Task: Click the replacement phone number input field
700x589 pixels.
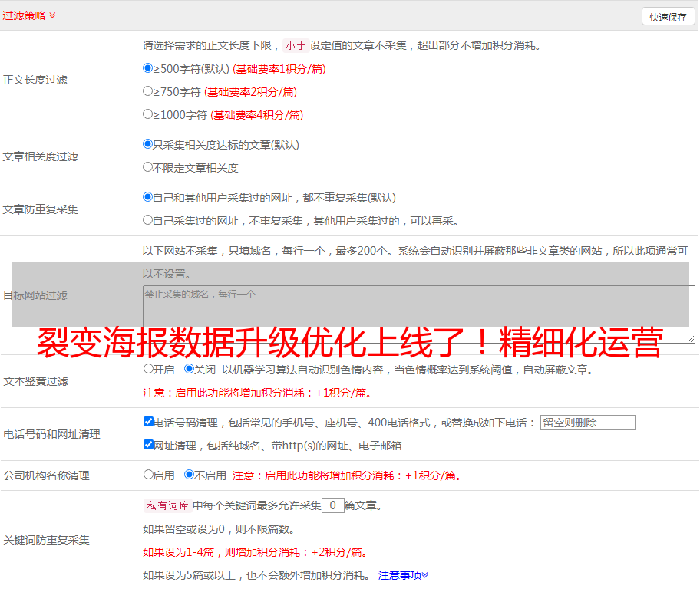Action: pyautogui.click(x=587, y=423)
